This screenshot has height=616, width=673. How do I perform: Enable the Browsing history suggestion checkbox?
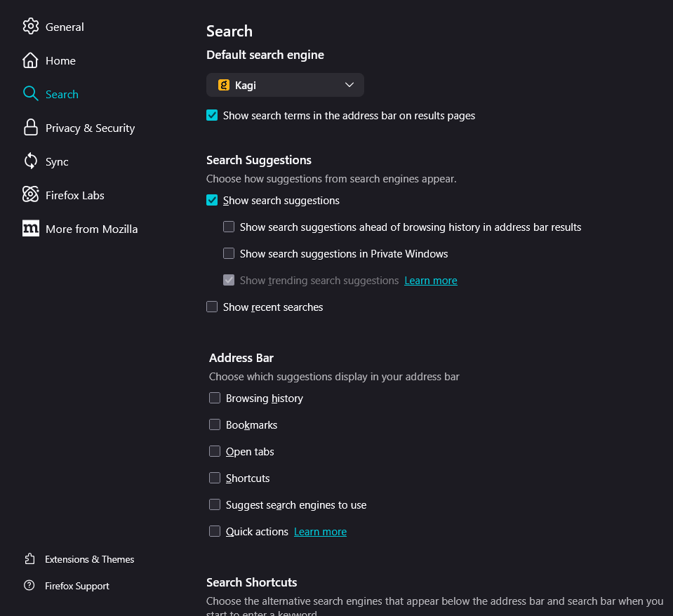[x=215, y=399]
